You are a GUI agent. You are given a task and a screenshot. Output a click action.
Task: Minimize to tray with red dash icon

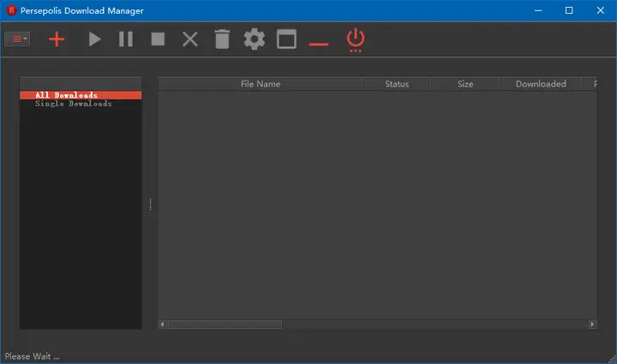point(319,45)
